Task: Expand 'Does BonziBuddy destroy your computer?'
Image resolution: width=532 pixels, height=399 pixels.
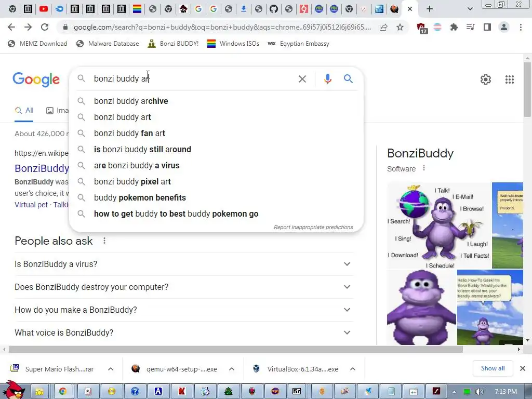Action: click(183, 287)
